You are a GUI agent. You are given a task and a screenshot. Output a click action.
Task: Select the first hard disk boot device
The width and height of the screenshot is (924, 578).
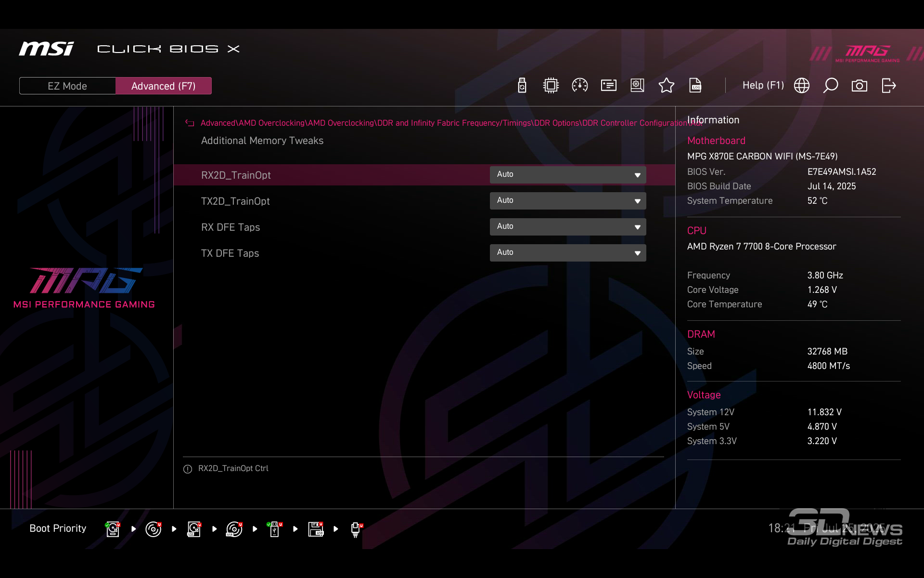pyautogui.click(x=113, y=529)
